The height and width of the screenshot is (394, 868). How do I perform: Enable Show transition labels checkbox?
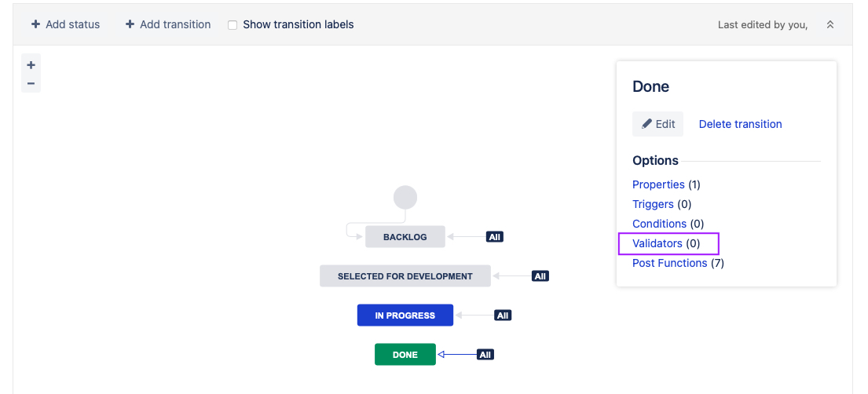[x=233, y=25]
